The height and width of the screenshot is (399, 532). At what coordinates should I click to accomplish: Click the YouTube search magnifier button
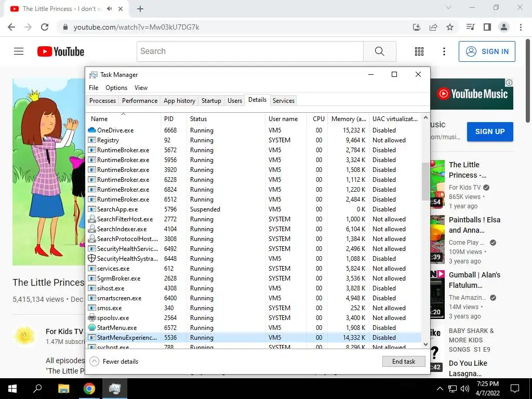click(380, 51)
